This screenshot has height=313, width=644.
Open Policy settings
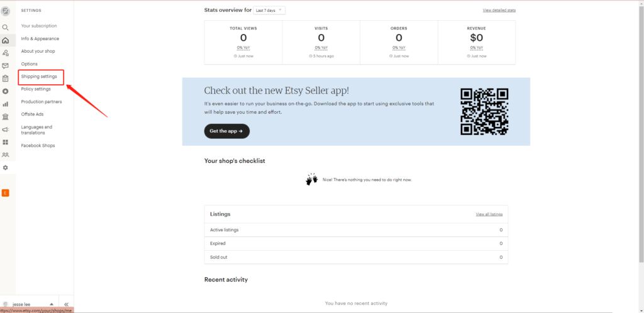(36, 89)
